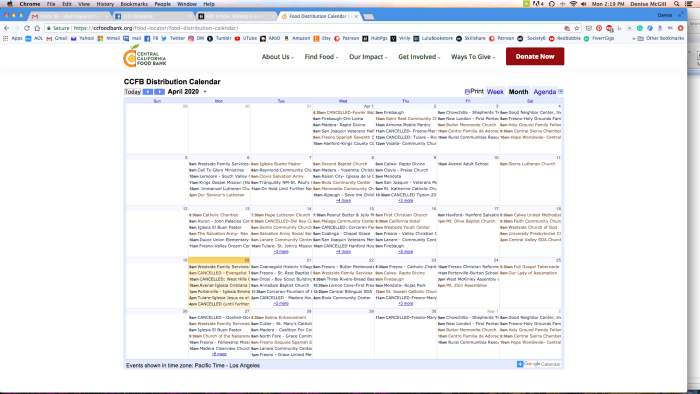Switch to the Facebook tab
700x394 pixels.
click(153, 16)
